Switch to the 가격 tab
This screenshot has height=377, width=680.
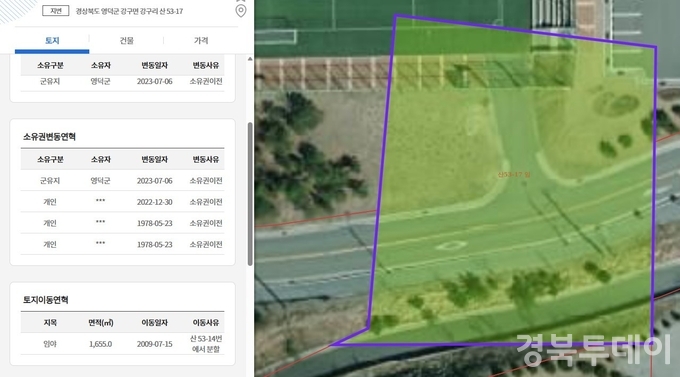[x=201, y=40]
